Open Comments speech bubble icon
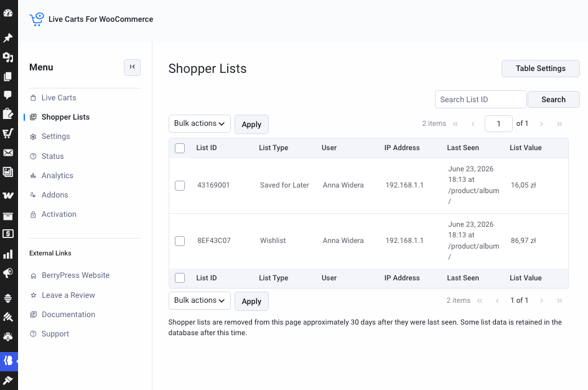The width and height of the screenshot is (588, 390). 8,95
